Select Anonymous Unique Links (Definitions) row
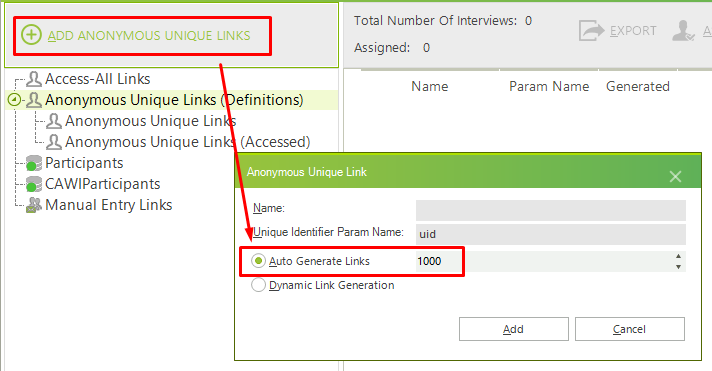Screen dimensions: 712x371 pyautogui.click(x=174, y=100)
